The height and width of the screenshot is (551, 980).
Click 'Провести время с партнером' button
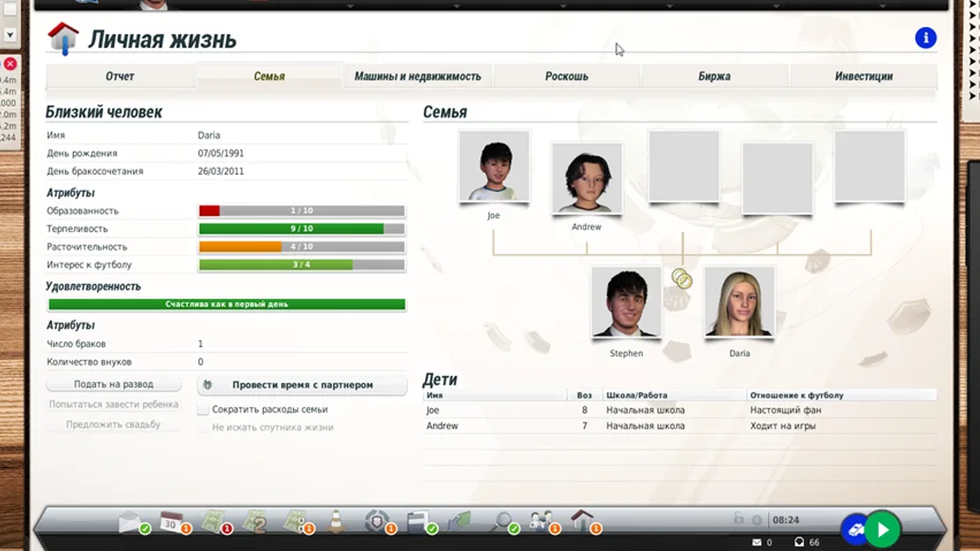point(302,385)
